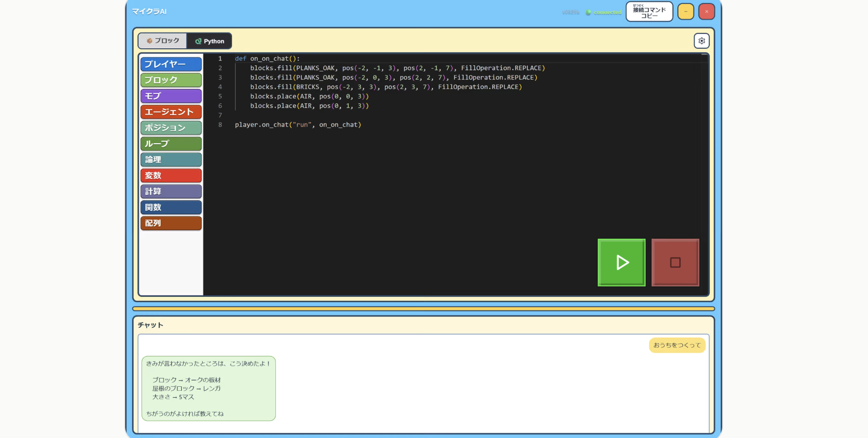Click the おうちをつくって chat message
Screen dimensions: 868x438
tap(677, 345)
